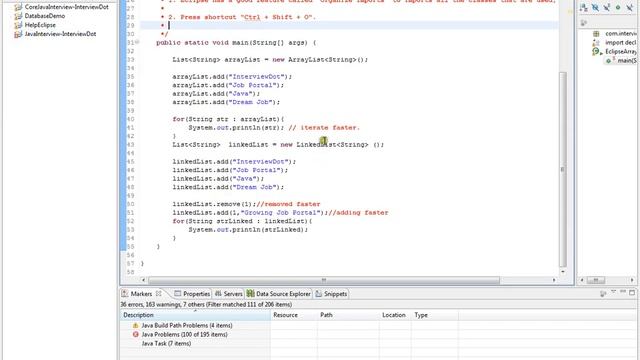Click the focus icon under the Outline toolbar
The image size is (640, 360).
pyautogui.click(x=584, y=23)
